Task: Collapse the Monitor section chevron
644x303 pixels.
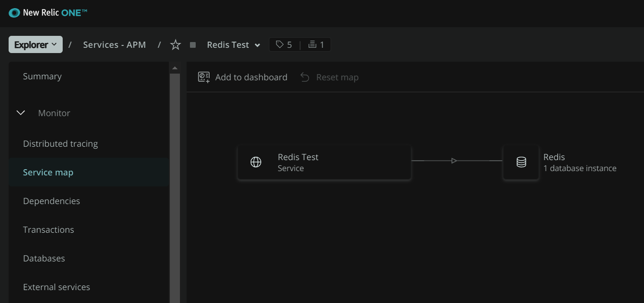Action: pyautogui.click(x=21, y=113)
